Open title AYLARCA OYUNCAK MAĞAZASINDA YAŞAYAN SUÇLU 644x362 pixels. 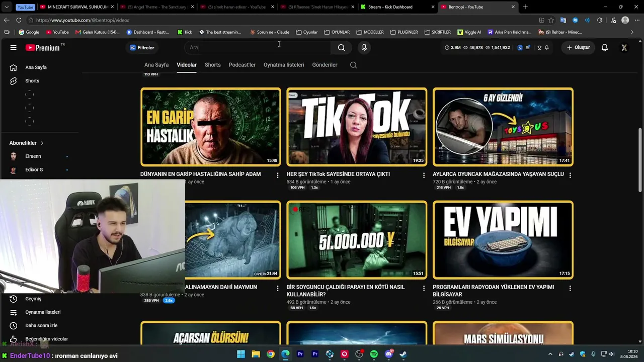click(498, 174)
